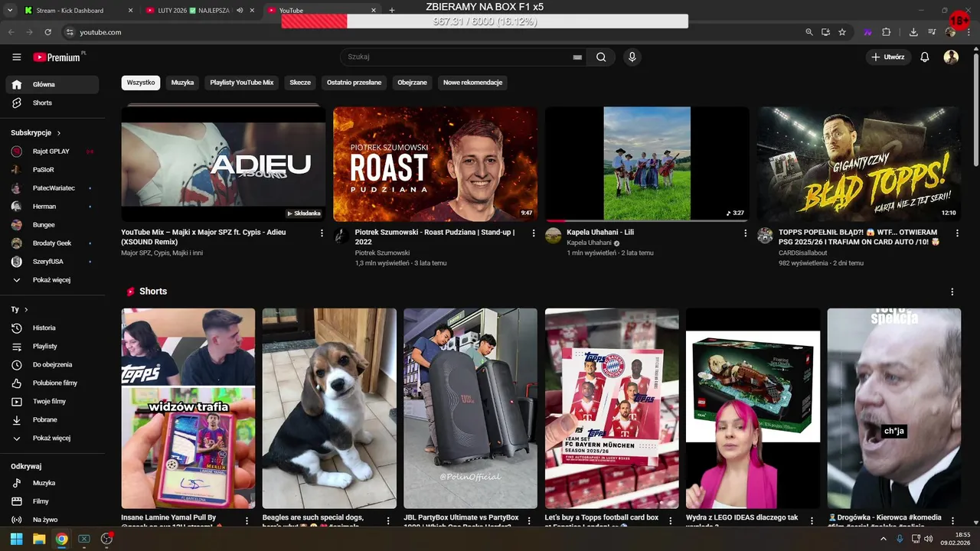The image size is (980, 551).
Task: Open the beagle puppy short
Action: 329,409
